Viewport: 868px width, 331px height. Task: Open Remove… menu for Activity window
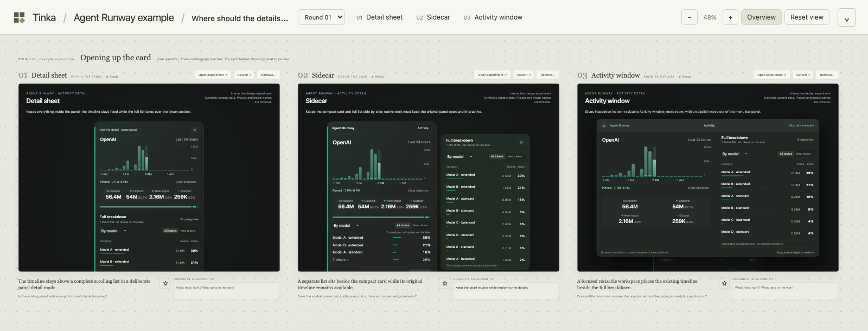(x=827, y=75)
